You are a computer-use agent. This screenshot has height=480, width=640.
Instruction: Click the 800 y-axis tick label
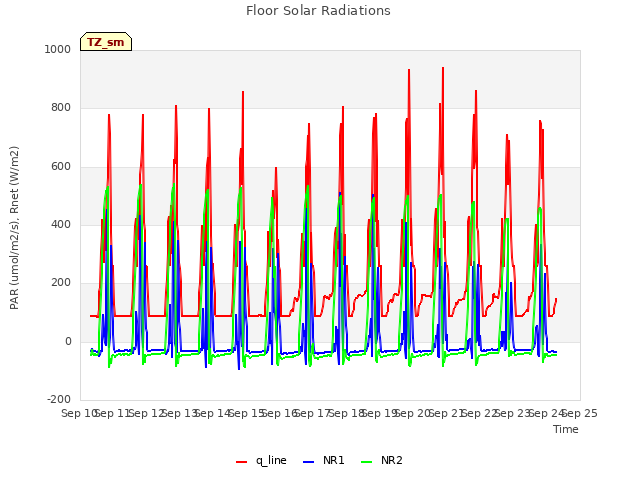click(61, 108)
